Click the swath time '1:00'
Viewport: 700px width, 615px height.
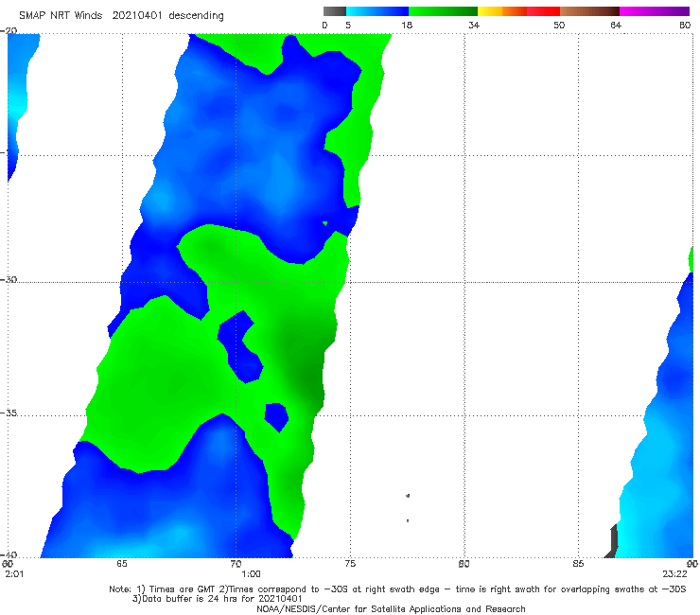tap(251, 574)
